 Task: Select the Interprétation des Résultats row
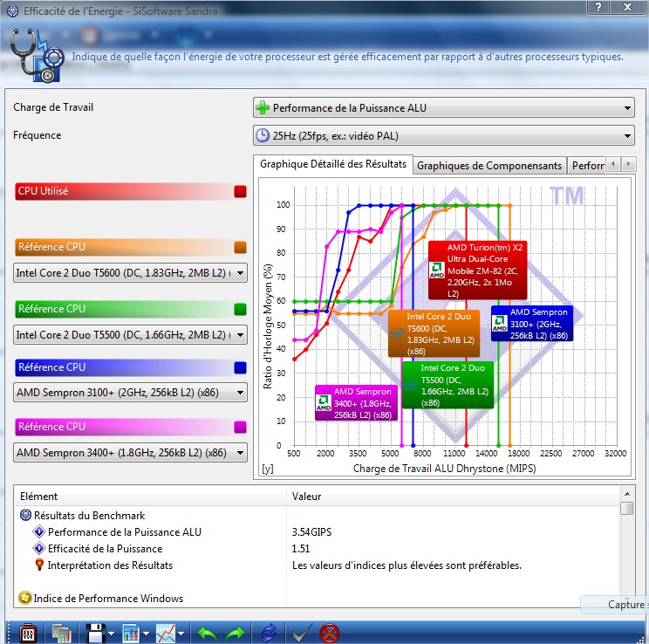pos(110,565)
